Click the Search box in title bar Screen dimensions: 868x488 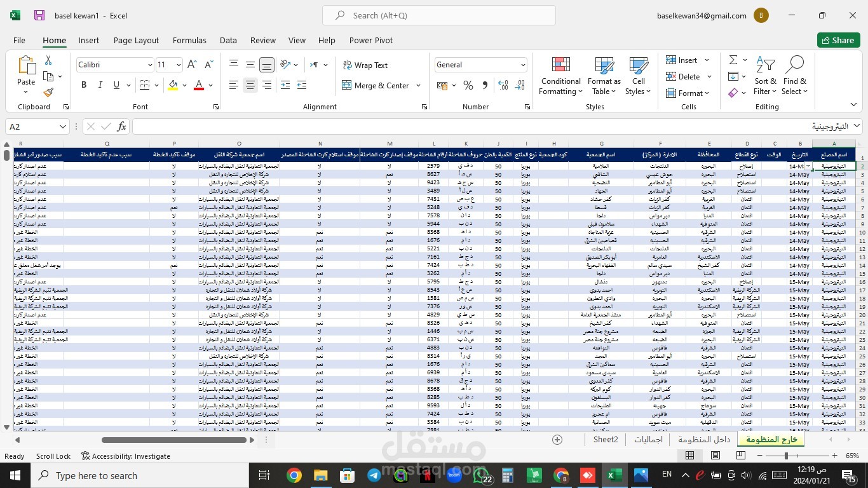pos(439,15)
